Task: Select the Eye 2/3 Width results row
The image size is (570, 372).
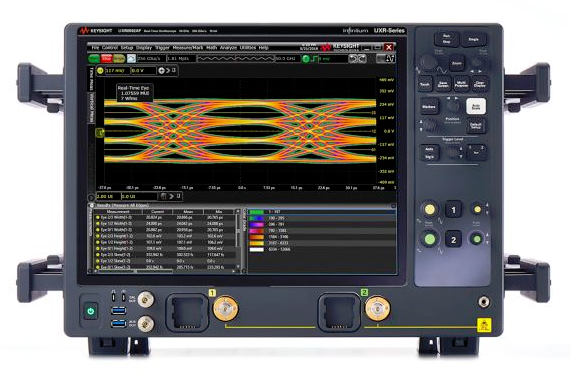Action: click(x=165, y=217)
